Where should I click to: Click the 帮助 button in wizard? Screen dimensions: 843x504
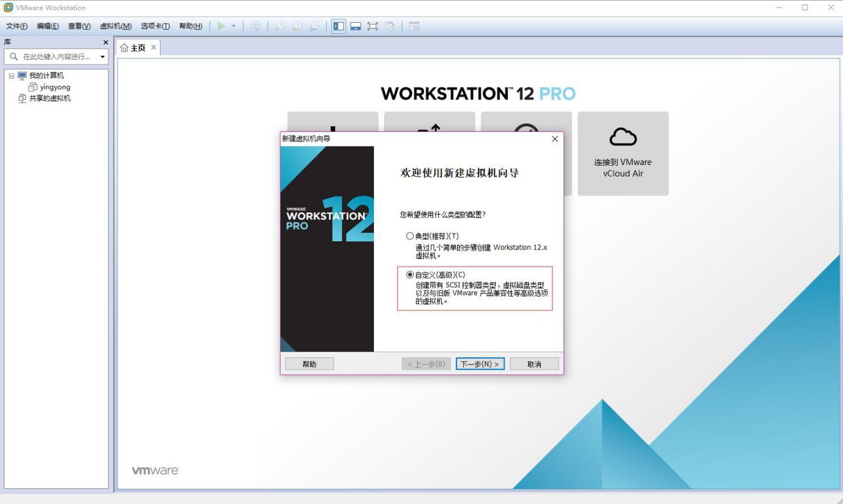click(309, 364)
